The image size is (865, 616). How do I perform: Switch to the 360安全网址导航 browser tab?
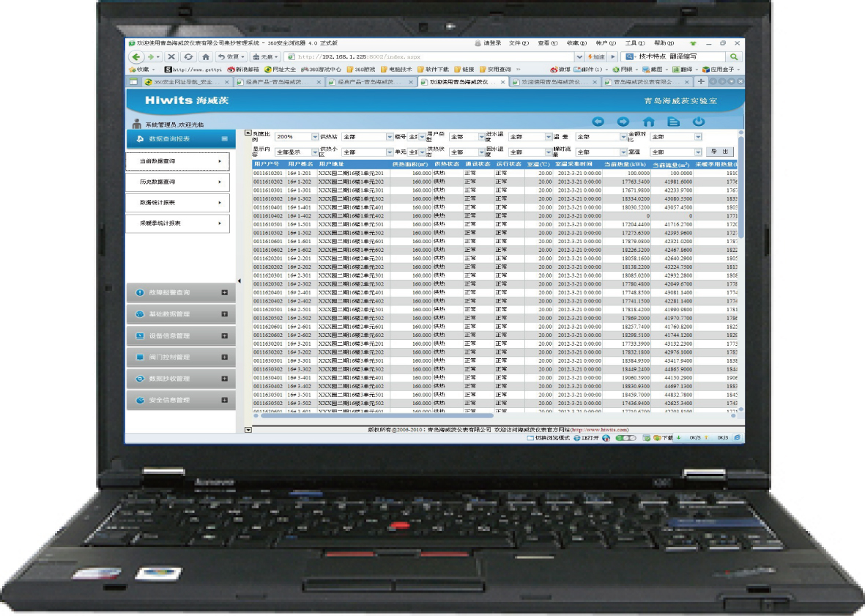[179, 82]
